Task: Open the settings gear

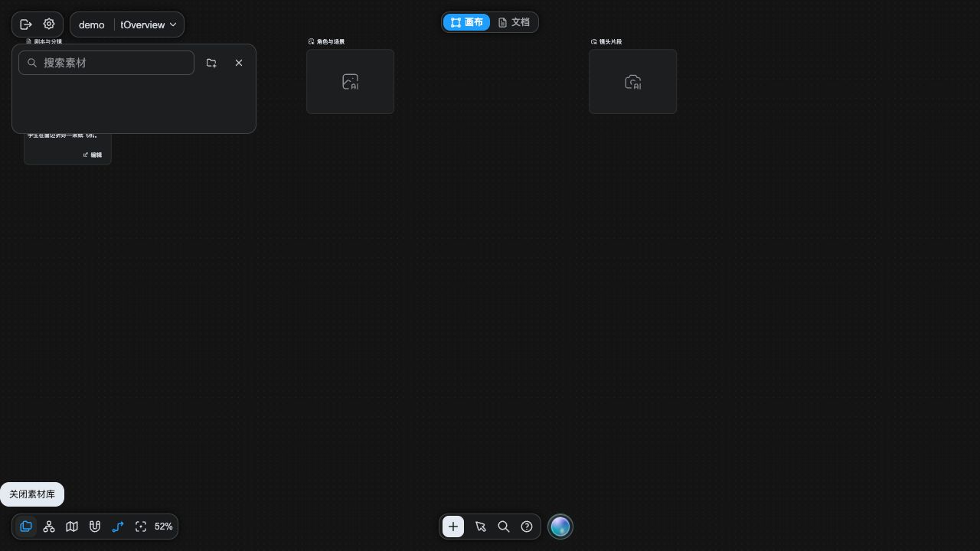Action: [49, 24]
